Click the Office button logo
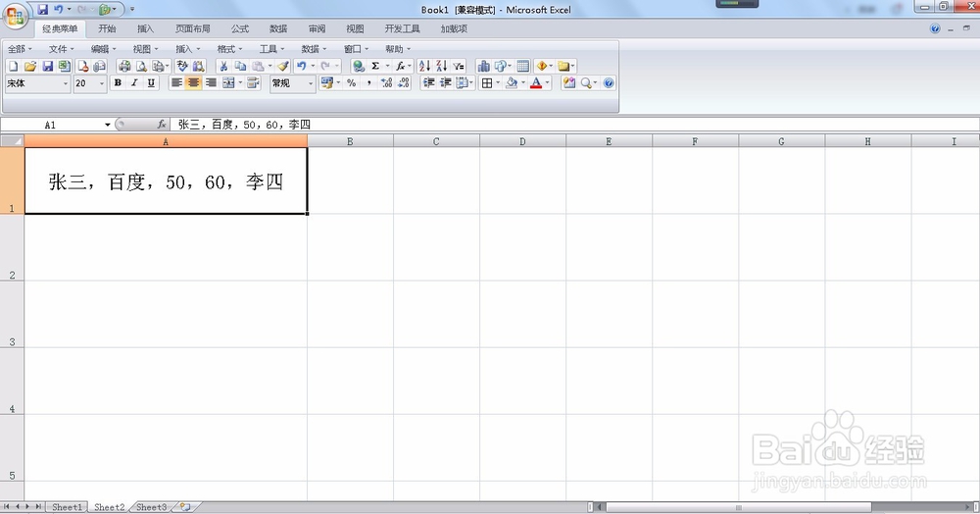The image size is (980, 514). [x=16, y=17]
